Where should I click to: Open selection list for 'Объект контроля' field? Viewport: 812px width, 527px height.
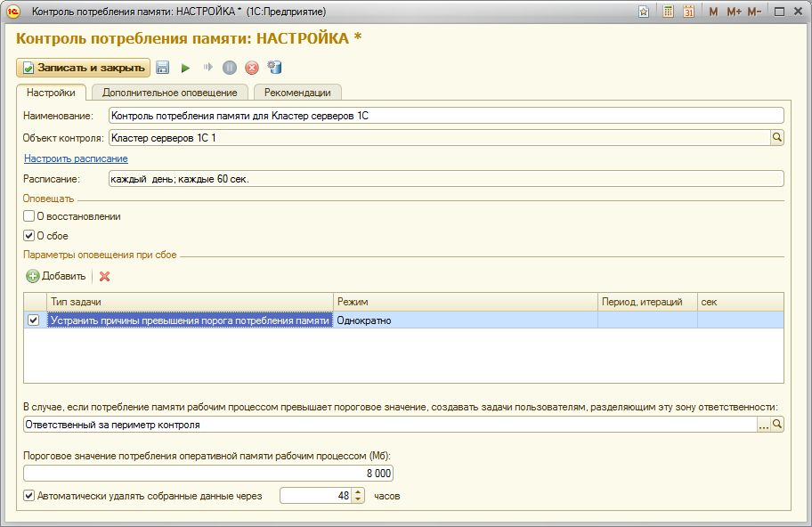point(776,137)
